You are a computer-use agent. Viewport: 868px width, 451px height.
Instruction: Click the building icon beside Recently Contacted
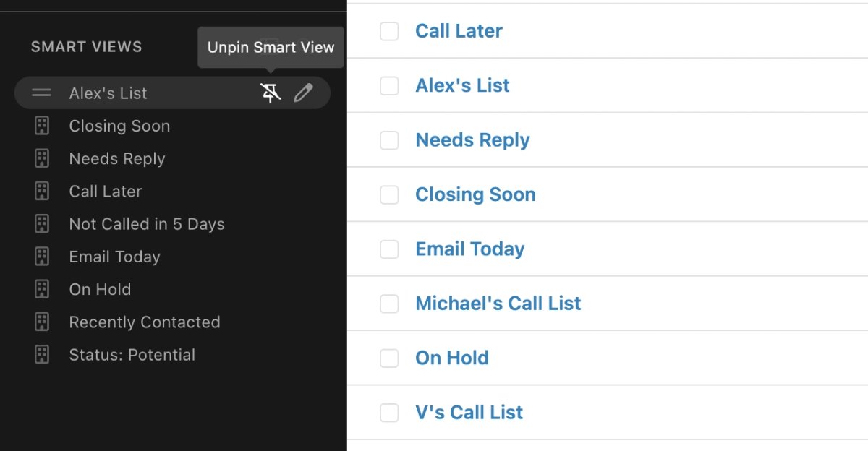click(x=42, y=322)
